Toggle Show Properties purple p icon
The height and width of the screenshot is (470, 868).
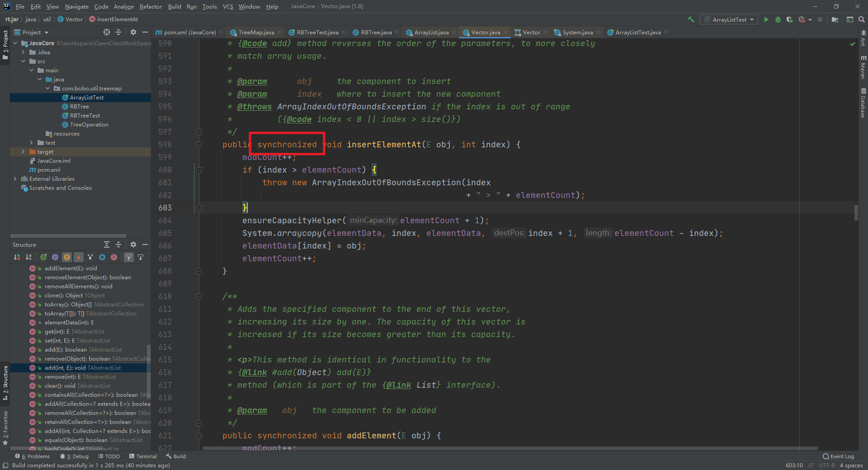tap(55, 257)
